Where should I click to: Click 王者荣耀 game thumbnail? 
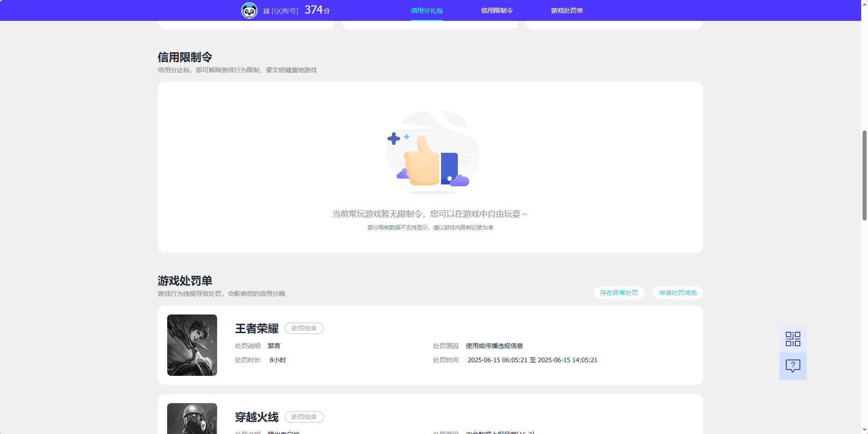pyautogui.click(x=192, y=345)
